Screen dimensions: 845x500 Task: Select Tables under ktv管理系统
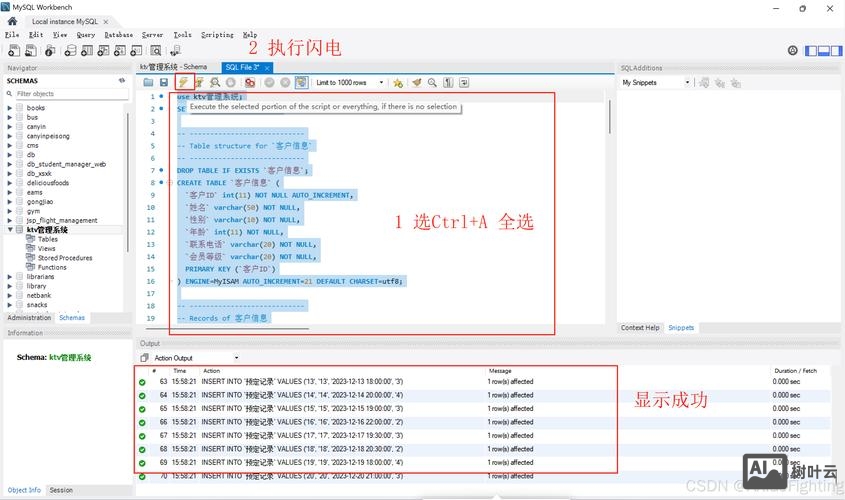click(x=47, y=239)
